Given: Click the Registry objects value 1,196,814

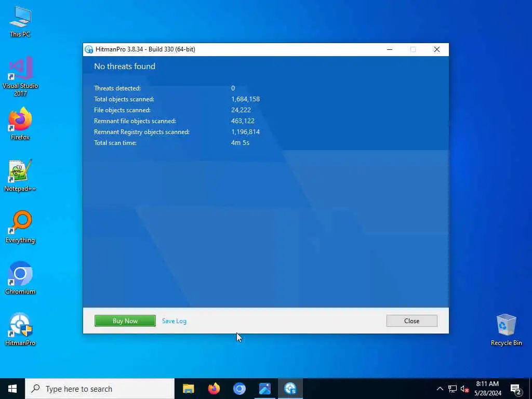Looking at the screenshot, I should (245, 131).
